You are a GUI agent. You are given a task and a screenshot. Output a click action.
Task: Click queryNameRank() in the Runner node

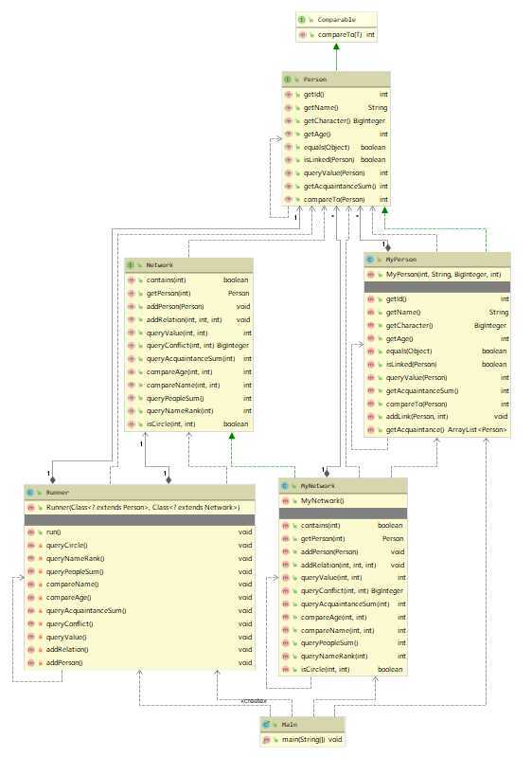tap(75, 559)
